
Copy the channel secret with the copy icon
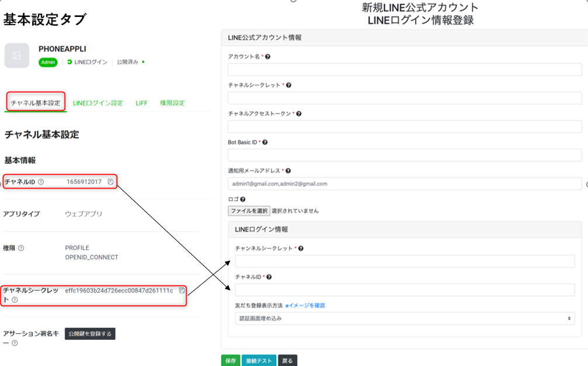(182, 290)
